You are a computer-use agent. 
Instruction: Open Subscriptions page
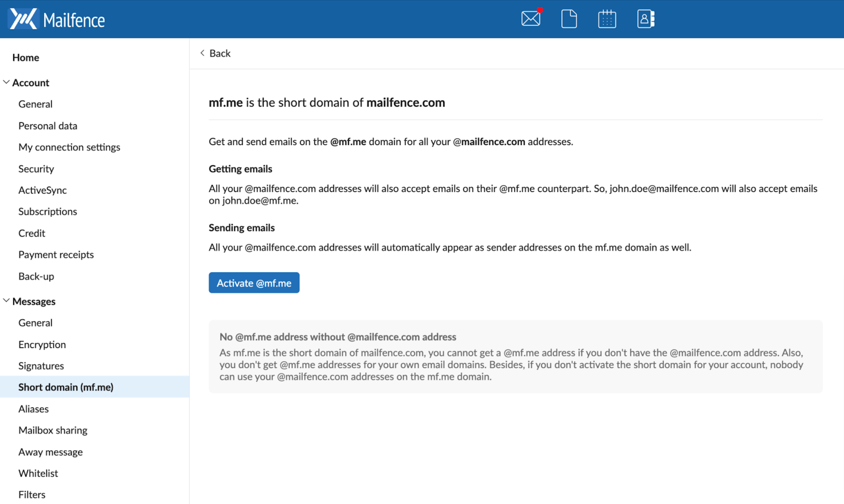(47, 211)
